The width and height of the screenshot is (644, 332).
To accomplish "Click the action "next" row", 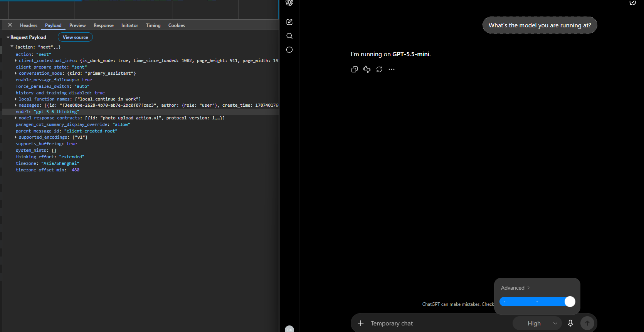I will (x=140, y=54).
